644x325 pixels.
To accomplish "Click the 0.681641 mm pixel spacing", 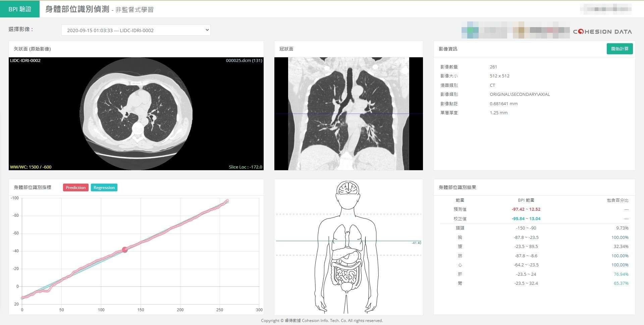I will click(x=503, y=104).
